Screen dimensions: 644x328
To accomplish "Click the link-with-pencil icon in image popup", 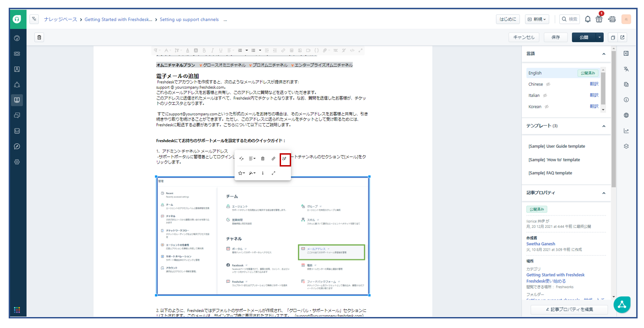I will tap(284, 159).
